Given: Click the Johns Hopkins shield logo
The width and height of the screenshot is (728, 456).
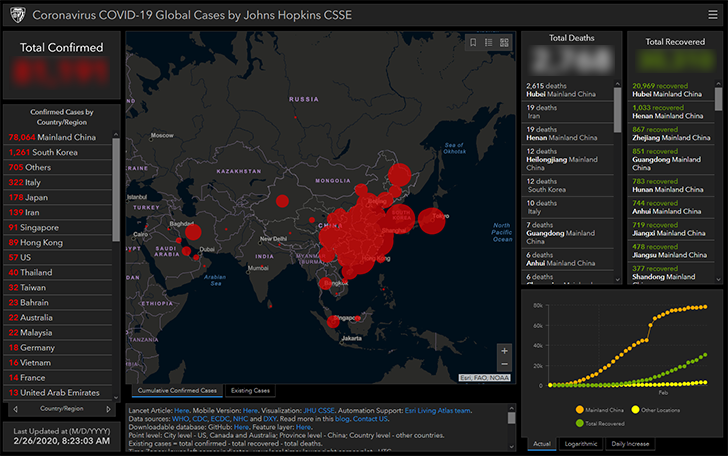Looking at the screenshot, I should tap(18, 15).
